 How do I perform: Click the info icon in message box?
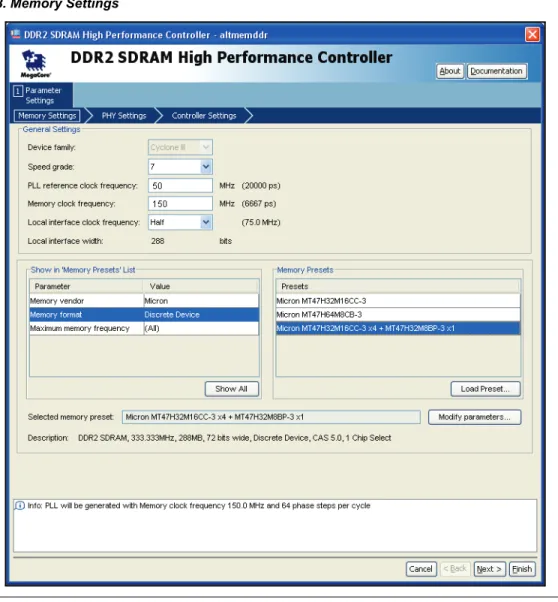[19, 506]
